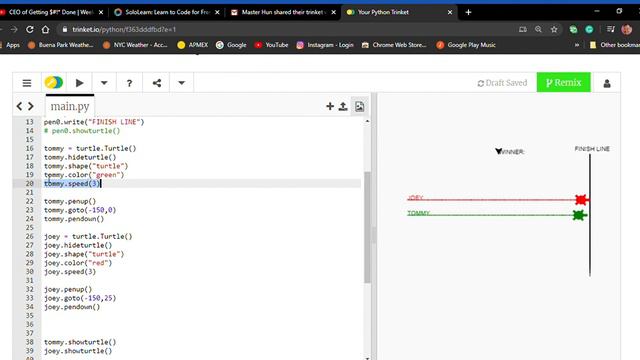Image resolution: width=640 pixels, height=360 pixels.
Task: Bookmark this page with star icon
Action: coord(554,29)
